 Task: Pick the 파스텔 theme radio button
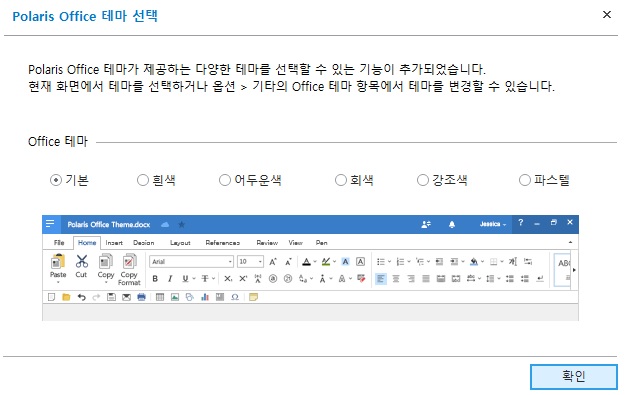(x=525, y=180)
